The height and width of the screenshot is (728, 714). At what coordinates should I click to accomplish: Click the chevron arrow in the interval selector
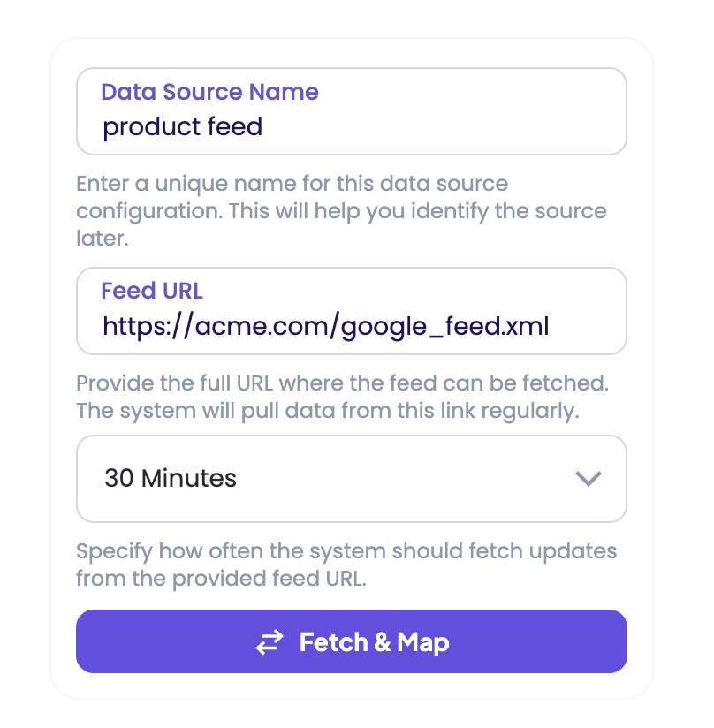pos(588,479)
